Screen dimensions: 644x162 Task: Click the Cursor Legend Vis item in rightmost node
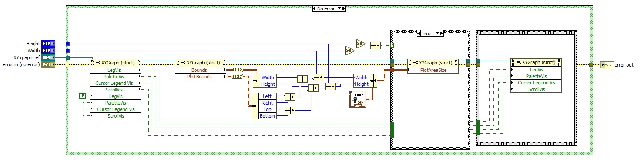coord(536,83)
